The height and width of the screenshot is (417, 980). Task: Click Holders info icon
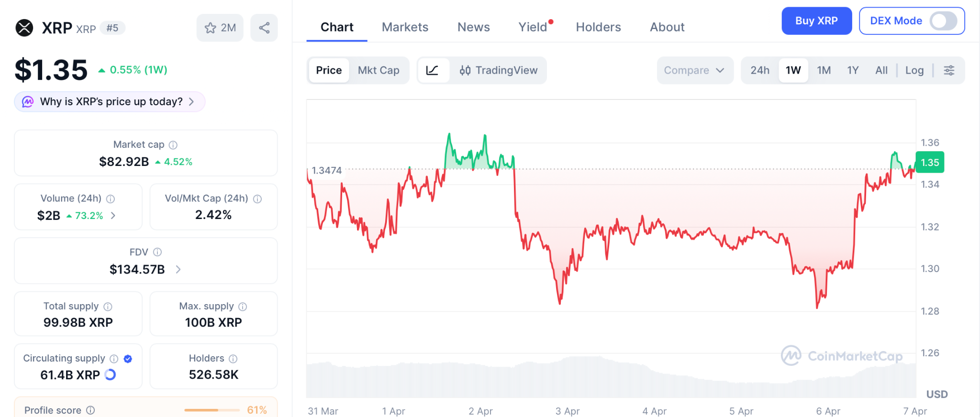coord(233,359)
